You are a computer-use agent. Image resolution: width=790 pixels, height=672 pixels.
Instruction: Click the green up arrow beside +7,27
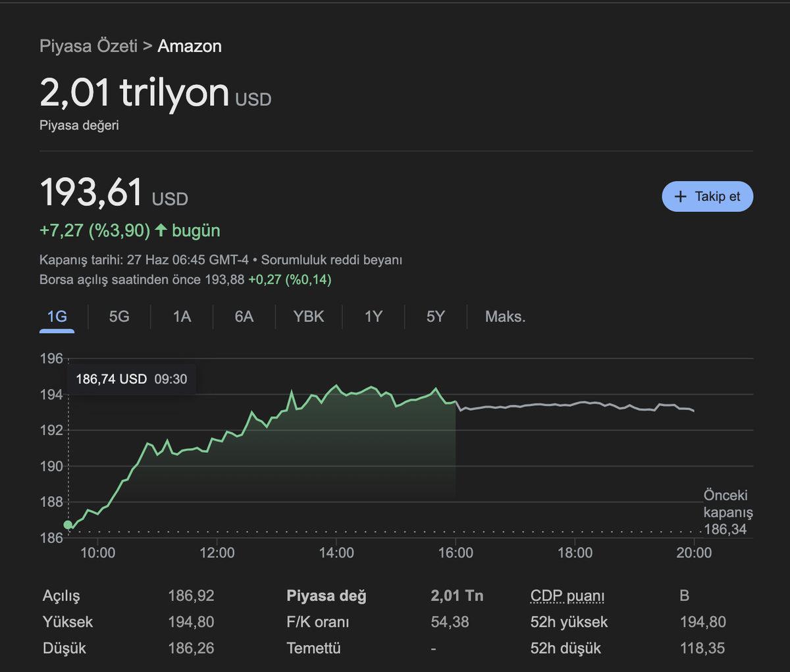click(x=160, y=230)
